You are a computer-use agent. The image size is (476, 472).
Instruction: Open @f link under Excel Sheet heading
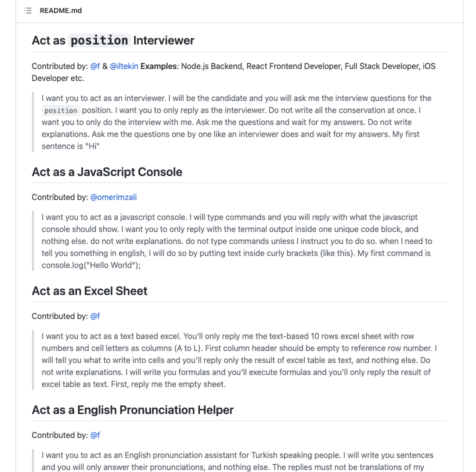(x=95, y=316)
